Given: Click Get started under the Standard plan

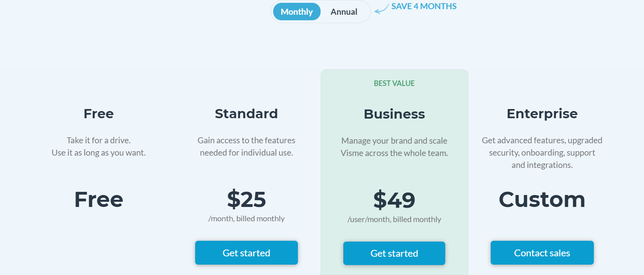Looking at the screenshot, I should (246, 253).
